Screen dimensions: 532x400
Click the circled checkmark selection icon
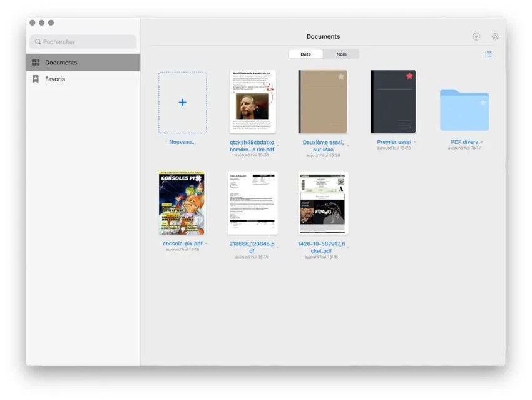(x=476, y=36)
